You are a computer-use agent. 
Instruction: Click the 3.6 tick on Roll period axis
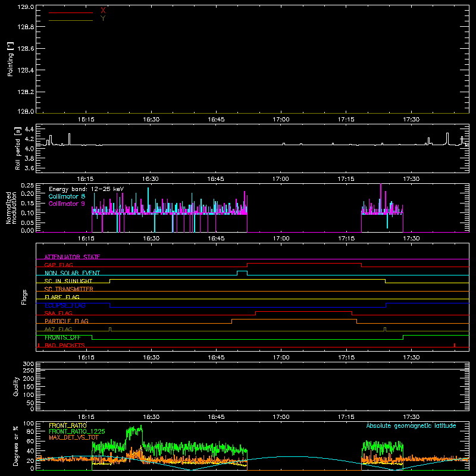point(29,168)
